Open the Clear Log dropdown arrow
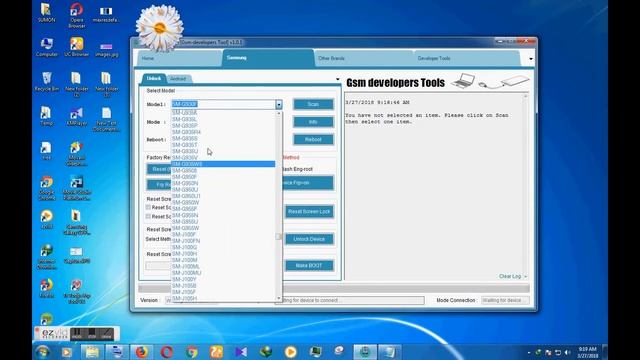640x360 pixels. click(525, 277)
